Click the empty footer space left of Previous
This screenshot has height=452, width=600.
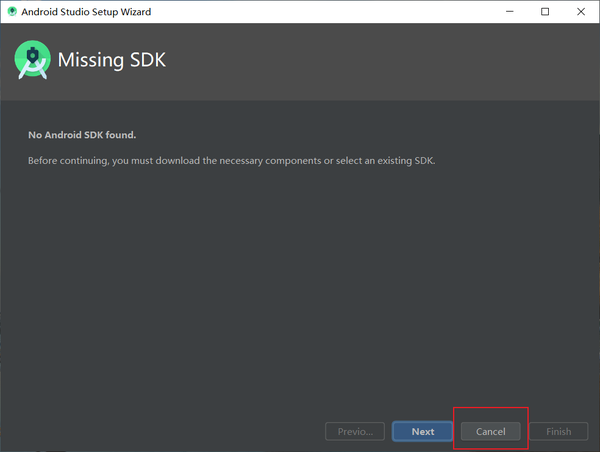[x=160, y=431]
